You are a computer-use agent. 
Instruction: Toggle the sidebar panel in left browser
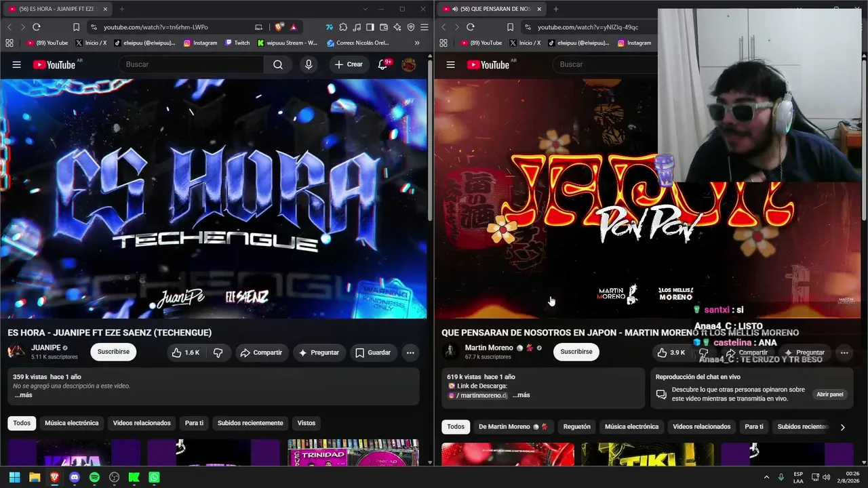pyautogui.click(x=370, y=27)
